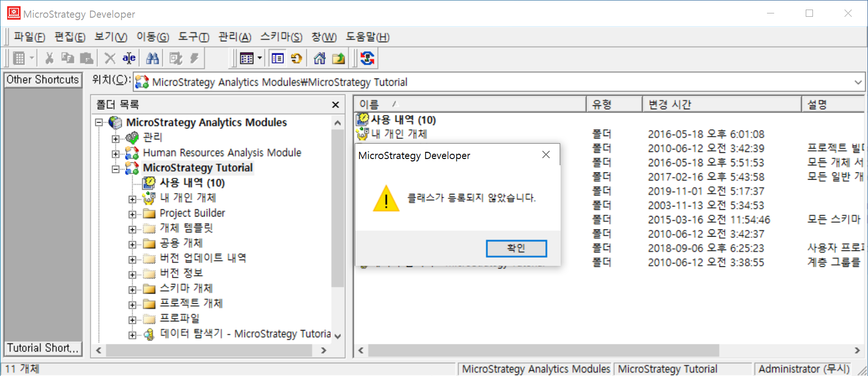Open the 스키마(S) menu
Screen dimensions: 868x376
coord(281,37)
